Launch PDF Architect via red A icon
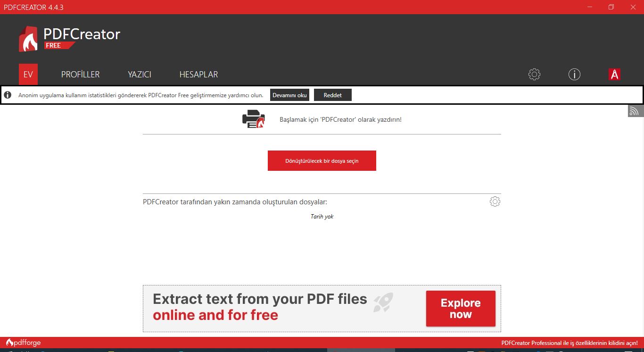The image size is (644, 352). point(614,74)
